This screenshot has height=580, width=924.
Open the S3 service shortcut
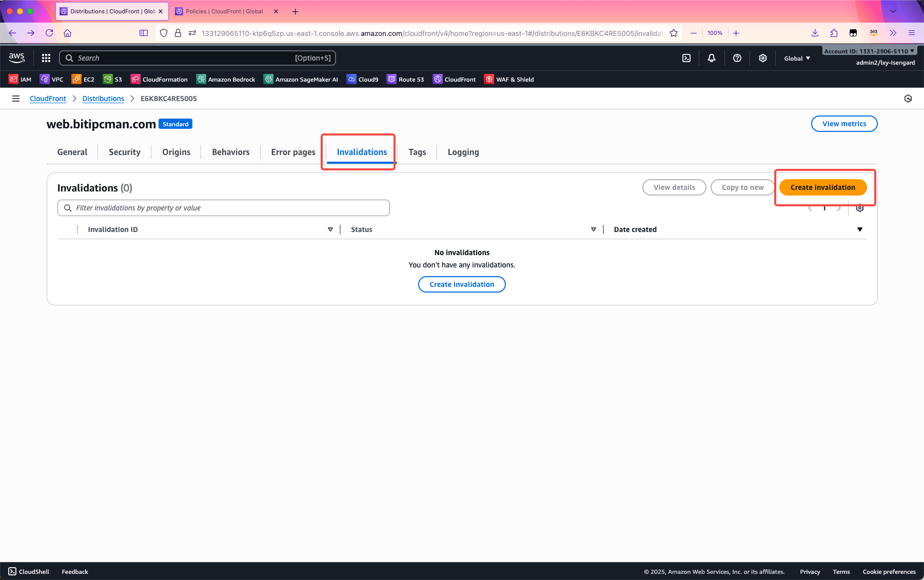tap(112, 80)
